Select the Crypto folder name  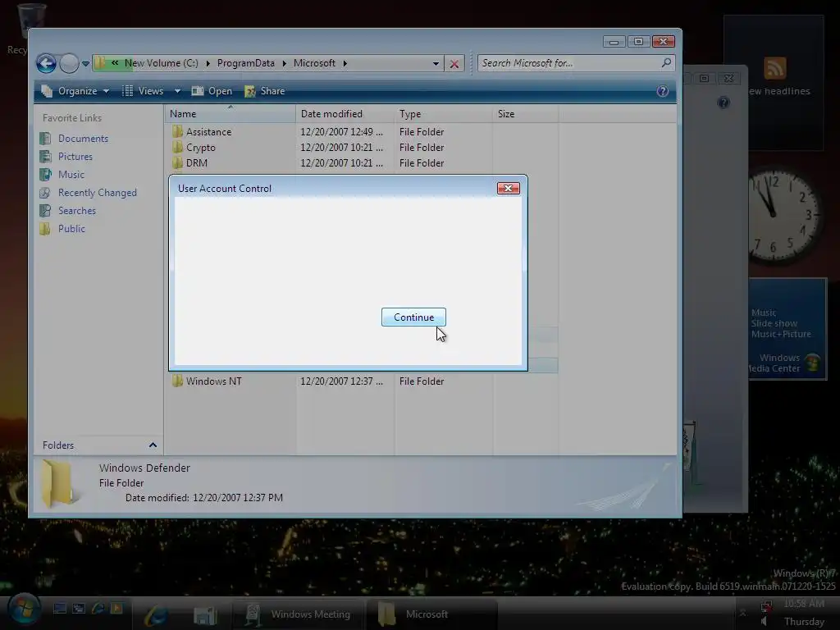pos(200,148)
